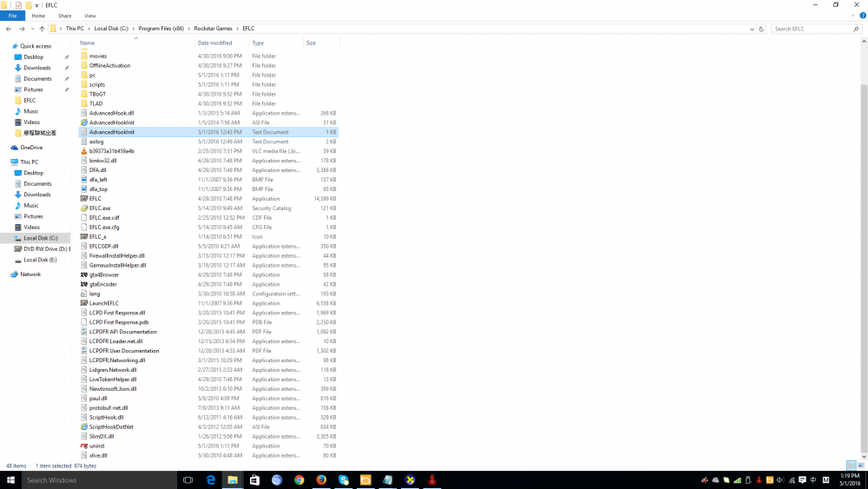Screen dimensions: 868x489
Task: Go back using the Back arrow
Action: [x=9, y=29]
